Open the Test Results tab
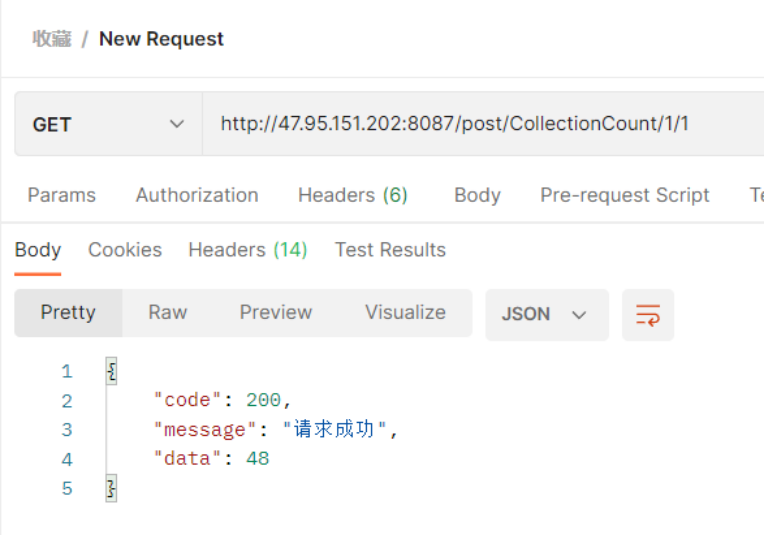This screenshot has height=536, width=765. 390,250
